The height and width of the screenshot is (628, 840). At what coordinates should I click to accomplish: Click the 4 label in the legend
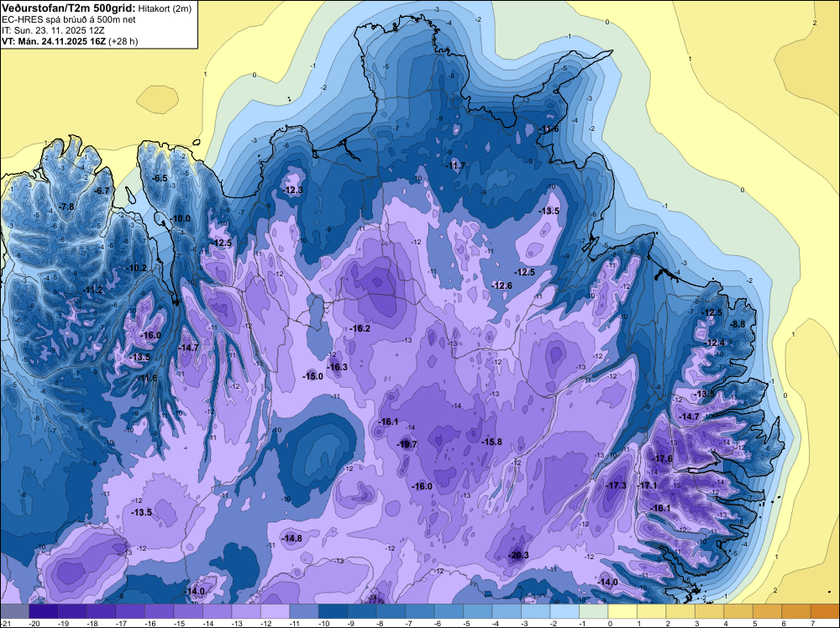pos(727,624)
